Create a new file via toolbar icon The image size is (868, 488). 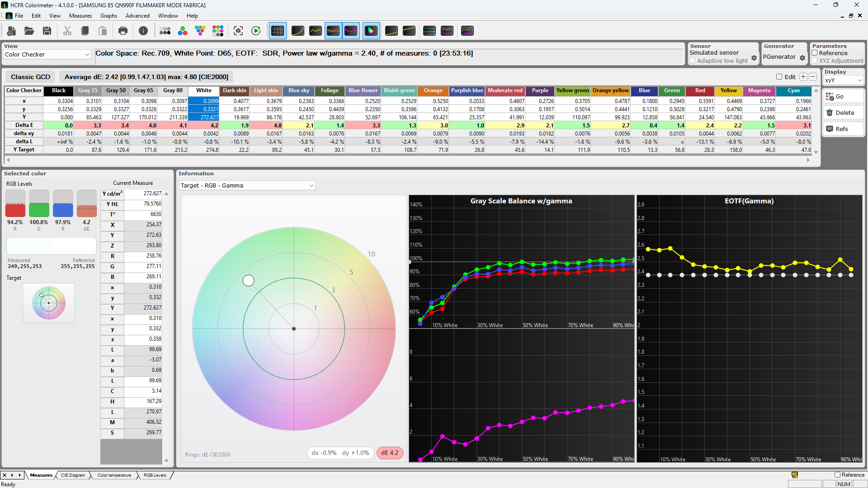(11, 31)
